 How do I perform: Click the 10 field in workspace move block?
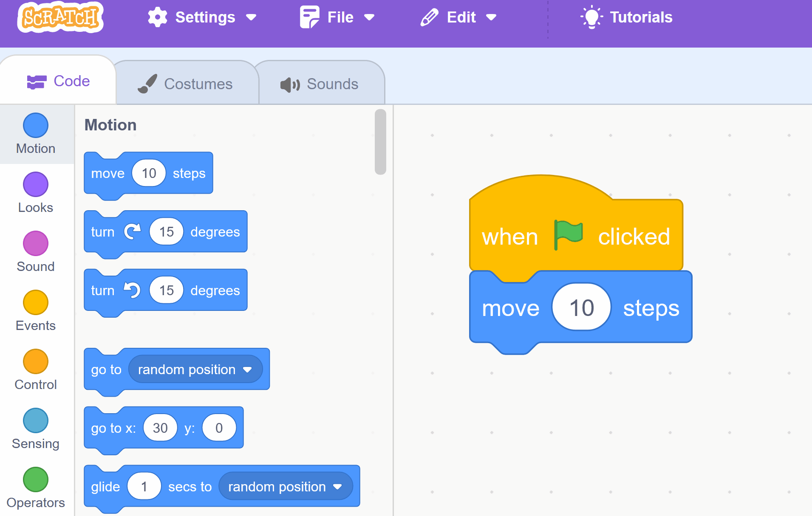point(581,307)
